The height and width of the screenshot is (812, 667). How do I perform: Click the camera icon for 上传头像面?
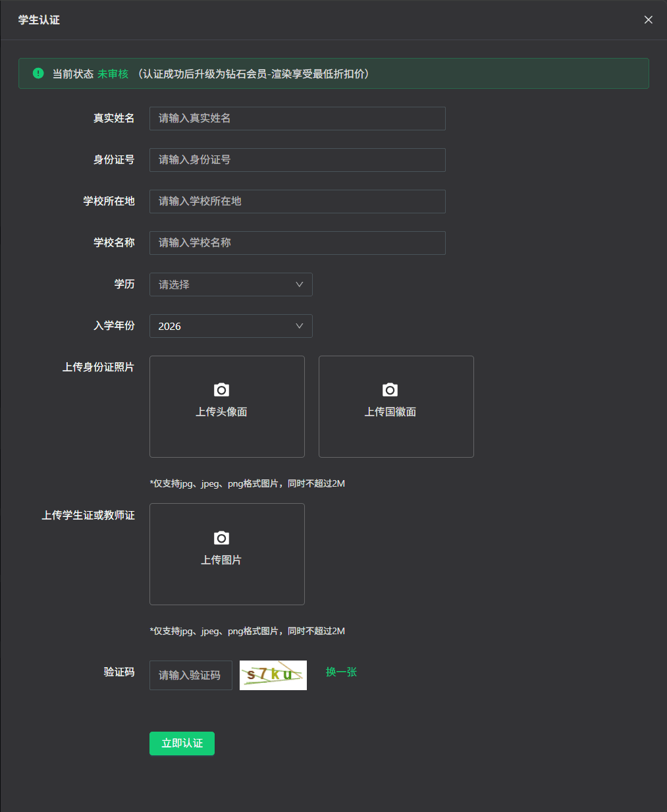222,390
